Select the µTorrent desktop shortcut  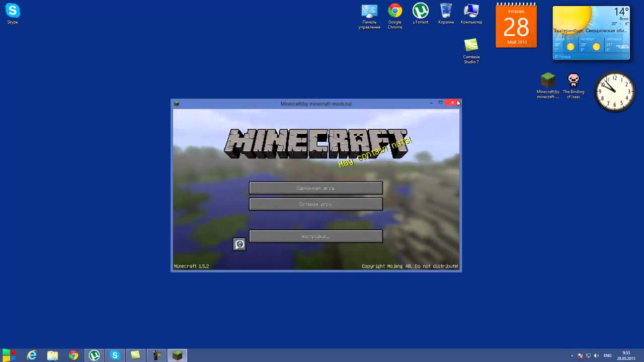[421, 14]
